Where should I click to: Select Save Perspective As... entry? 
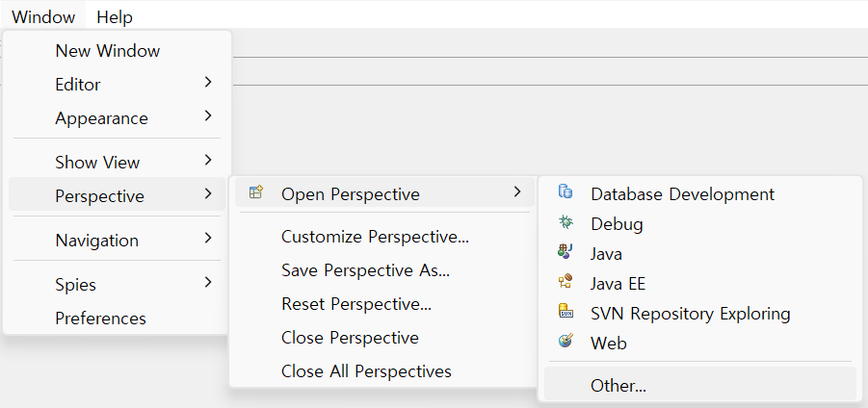(365, 270)
